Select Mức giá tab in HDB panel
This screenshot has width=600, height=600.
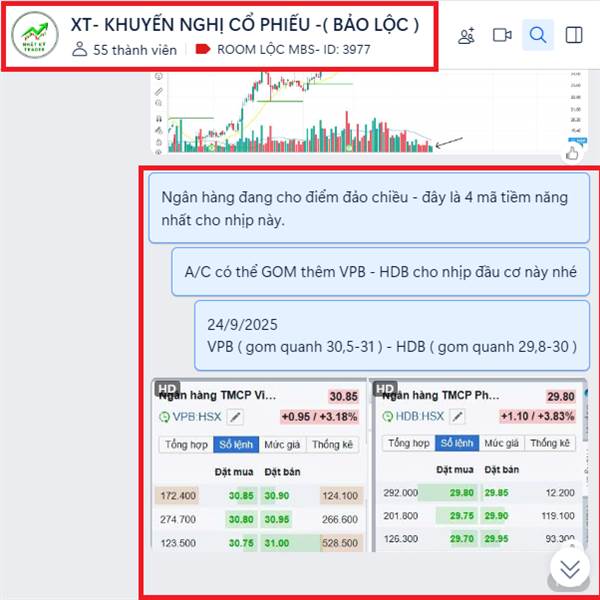point(501,443)
